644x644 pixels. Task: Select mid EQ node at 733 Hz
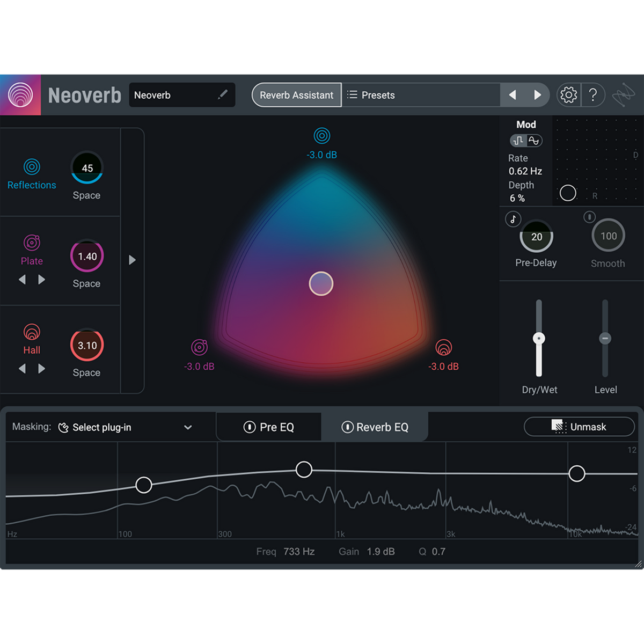pos(304,470)
